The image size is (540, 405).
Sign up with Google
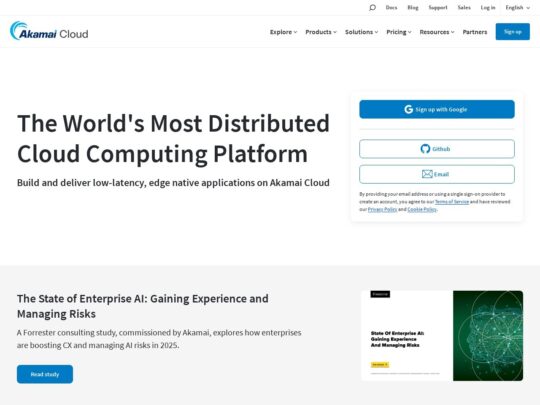[437, 110]
